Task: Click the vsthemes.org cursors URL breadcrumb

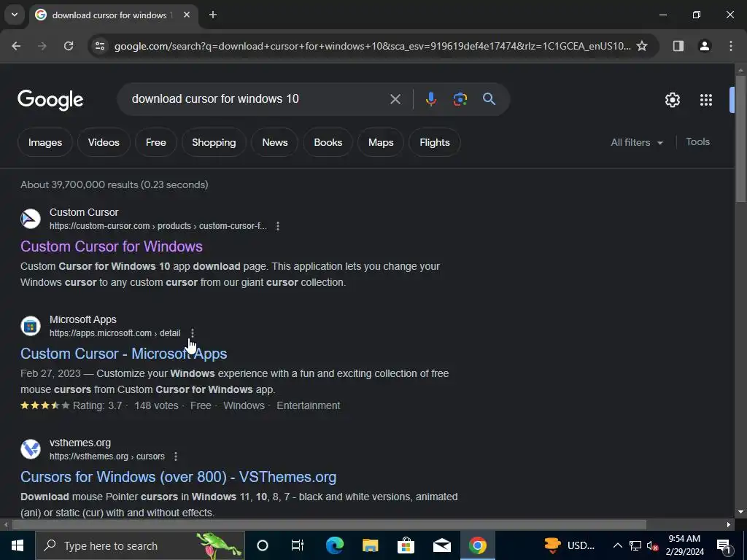Action: [107, 456]
